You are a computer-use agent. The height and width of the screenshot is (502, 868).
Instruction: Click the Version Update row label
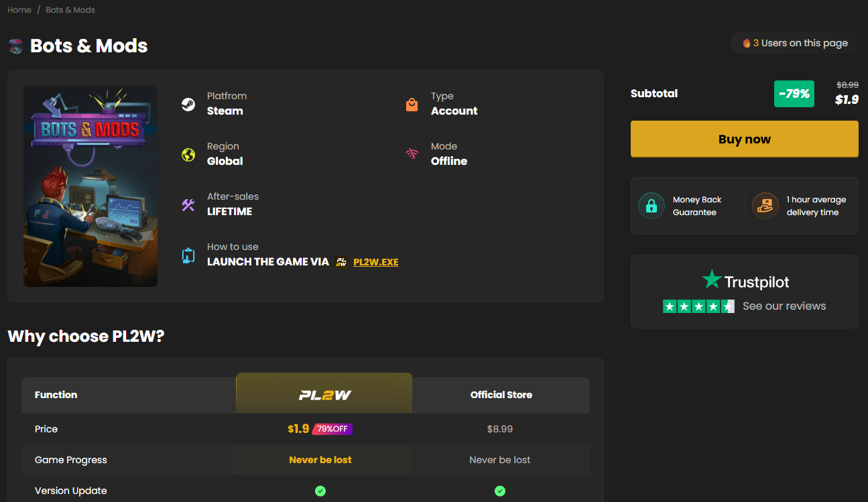tap(71, 491)
